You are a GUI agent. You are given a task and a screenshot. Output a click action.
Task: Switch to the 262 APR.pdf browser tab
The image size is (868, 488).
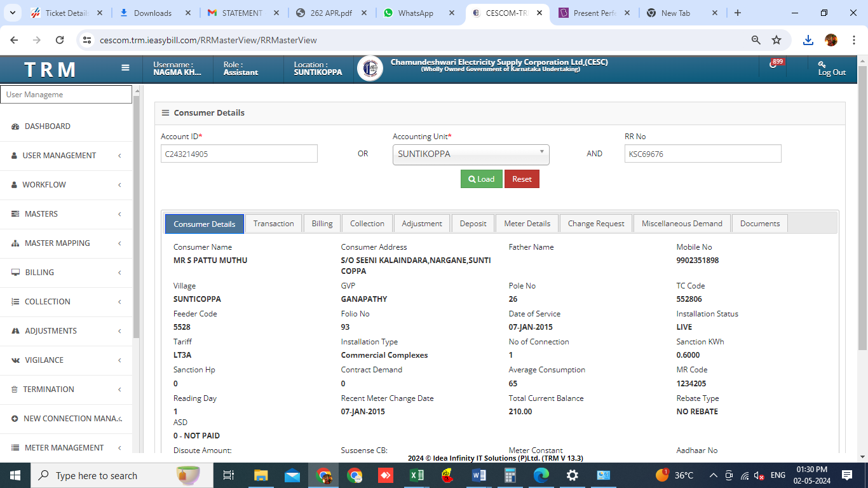(331, 13)
